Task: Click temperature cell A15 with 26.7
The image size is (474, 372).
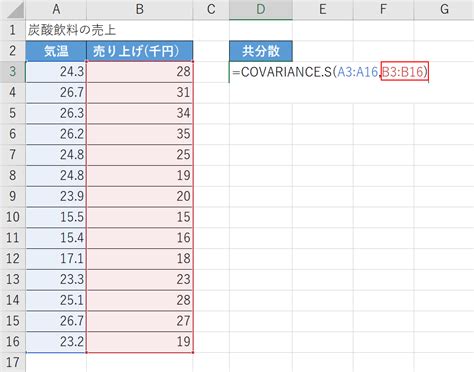Action: tap(56, 321)
